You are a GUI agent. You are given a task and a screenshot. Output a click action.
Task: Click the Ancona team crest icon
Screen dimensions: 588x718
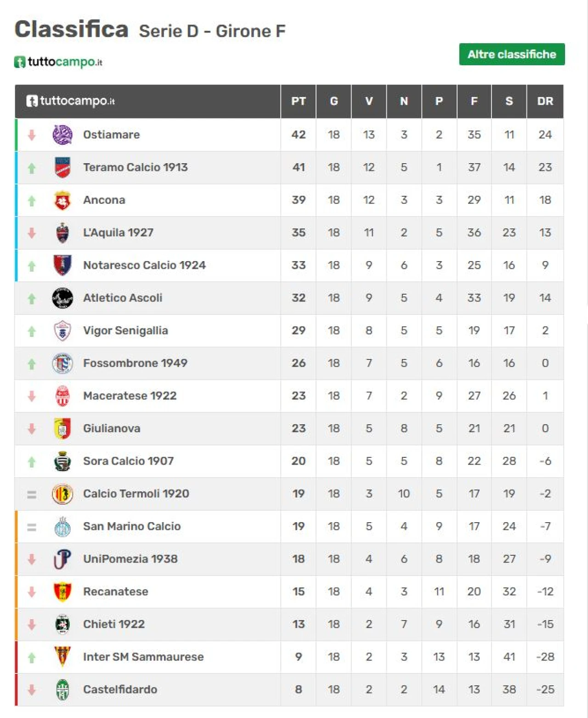coord(62,200)
